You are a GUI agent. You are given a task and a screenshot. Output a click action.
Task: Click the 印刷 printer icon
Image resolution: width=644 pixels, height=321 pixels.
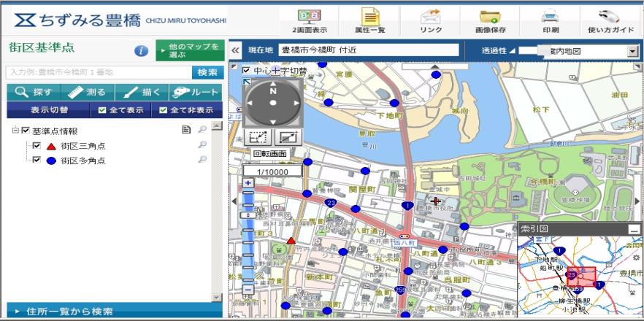pyautogui.click(x=550, y=20)
